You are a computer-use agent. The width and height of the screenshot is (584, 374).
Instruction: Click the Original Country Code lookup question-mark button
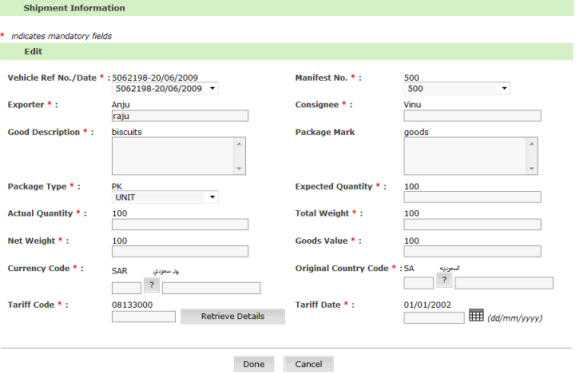tap(444, 280)
